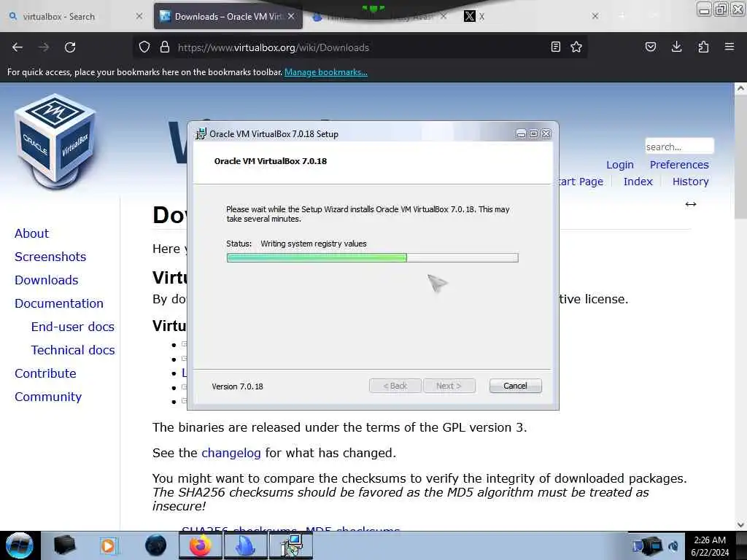The width and height of the screenshot is (747, 560).
Task: Click the full-width page toggle arrow icon
Action: tap(691, 204)
